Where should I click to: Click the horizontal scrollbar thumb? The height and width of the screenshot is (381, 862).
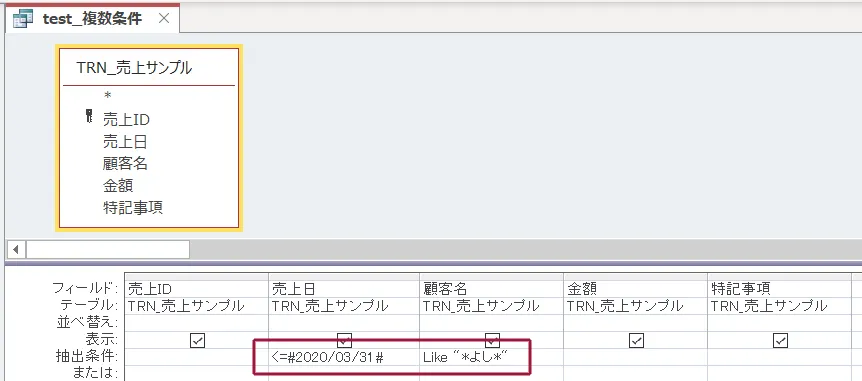(x=108, y=249)
